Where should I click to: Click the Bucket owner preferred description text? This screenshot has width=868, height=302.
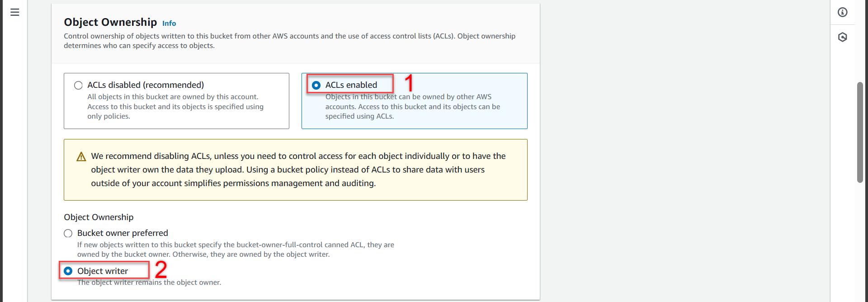[x=235, y=249]
